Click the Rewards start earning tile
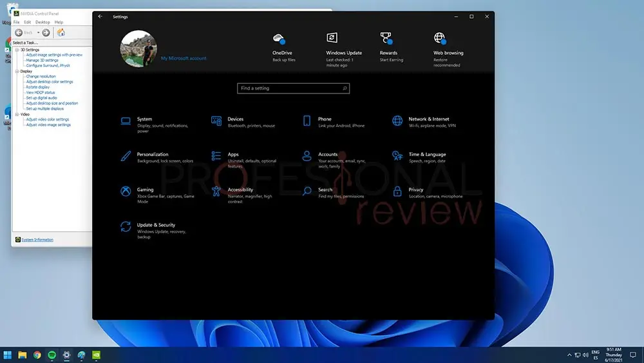644x363 pixels. (391, 48)
